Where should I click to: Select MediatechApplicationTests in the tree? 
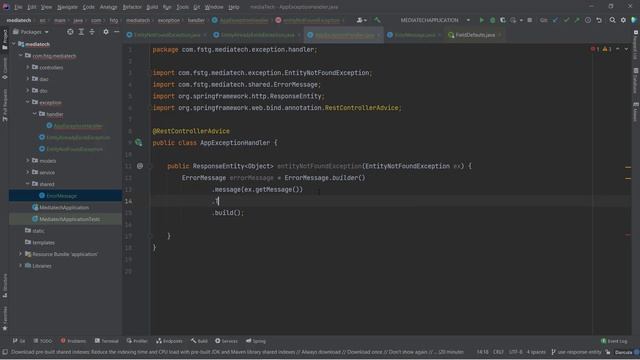point(69,219)
